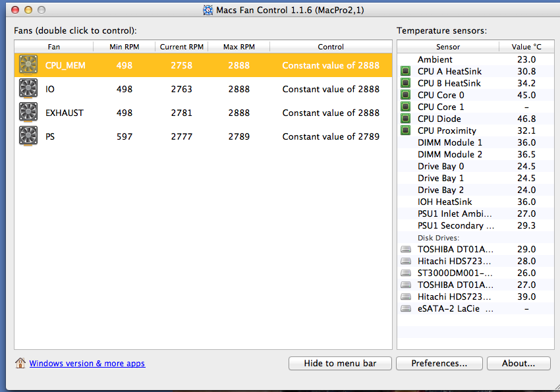This screenshot has width=560, height=392.
Task: Click the Sensor column header
Action: click(x=448, y=47)
